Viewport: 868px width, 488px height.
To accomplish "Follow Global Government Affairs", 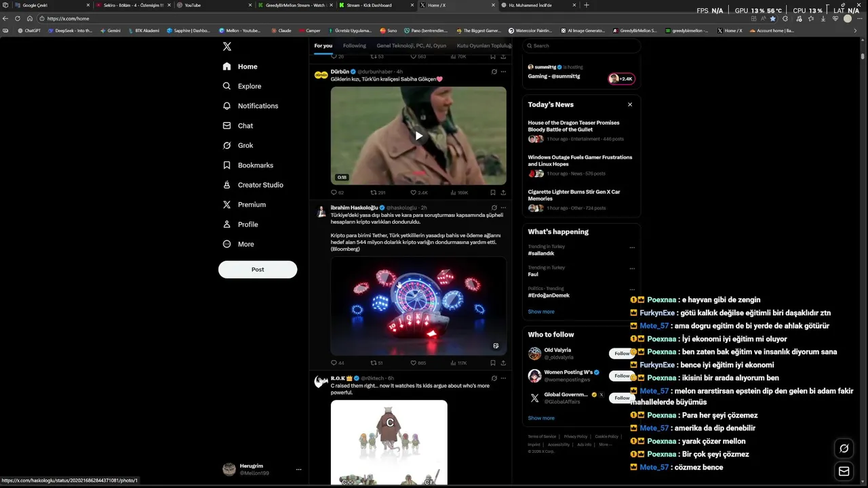I will click(622, 398).
